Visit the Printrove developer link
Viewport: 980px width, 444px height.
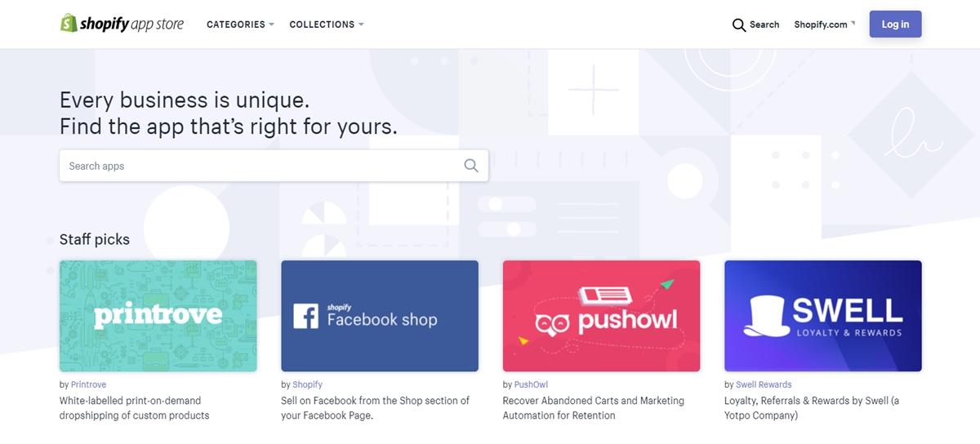88,384
